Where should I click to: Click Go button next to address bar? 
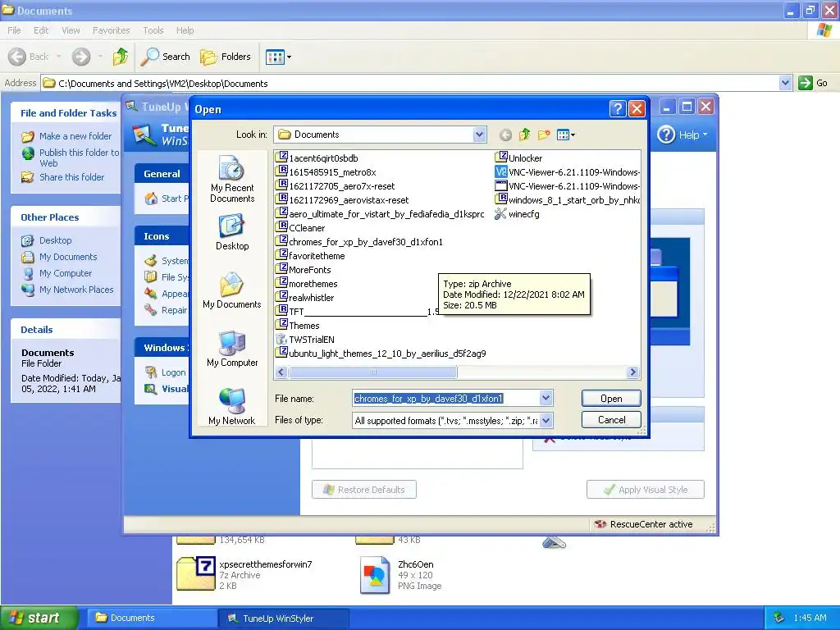tap(814, 83)
